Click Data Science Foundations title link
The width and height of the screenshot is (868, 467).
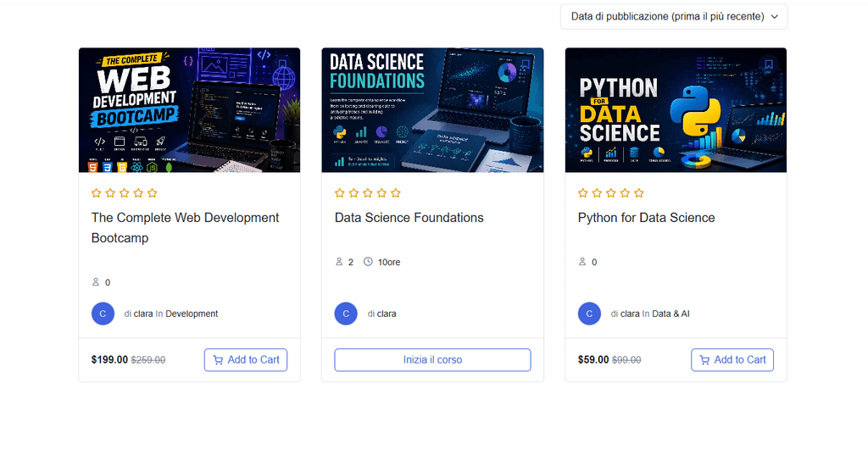point(409,218)
